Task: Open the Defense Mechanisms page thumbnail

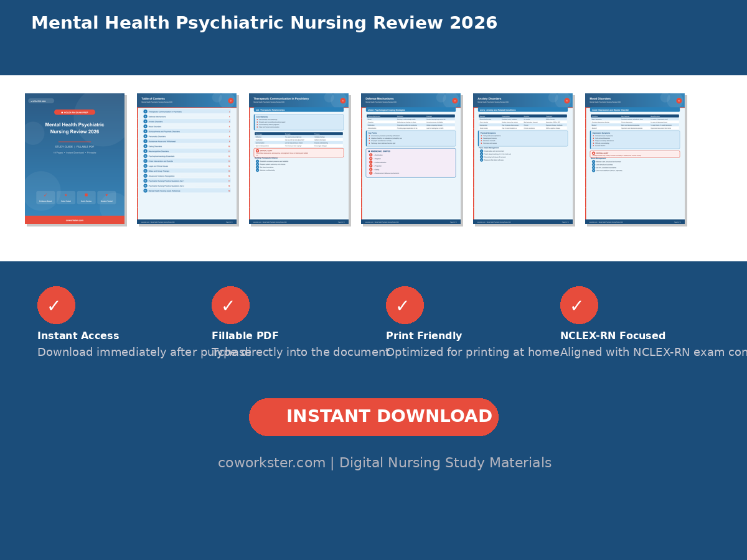Action: (411, 159)
